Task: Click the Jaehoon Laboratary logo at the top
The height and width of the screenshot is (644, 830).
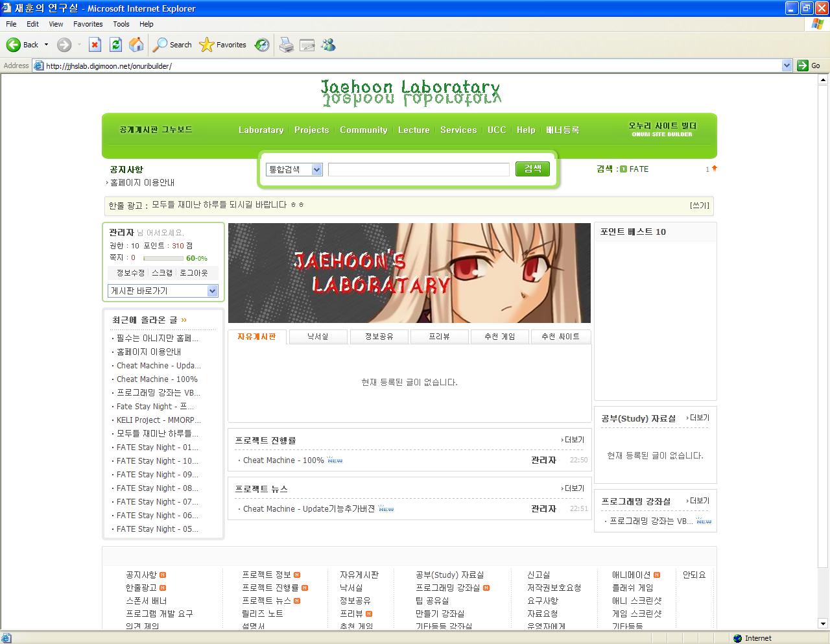Action: point(410,93)
